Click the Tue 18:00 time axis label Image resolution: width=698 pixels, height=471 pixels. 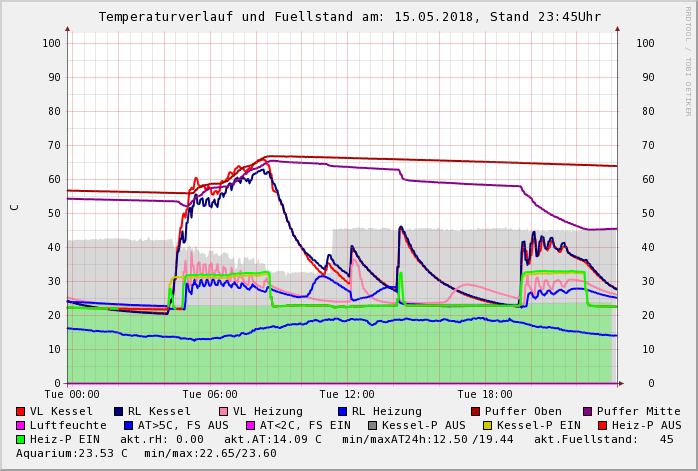[485, 394]
